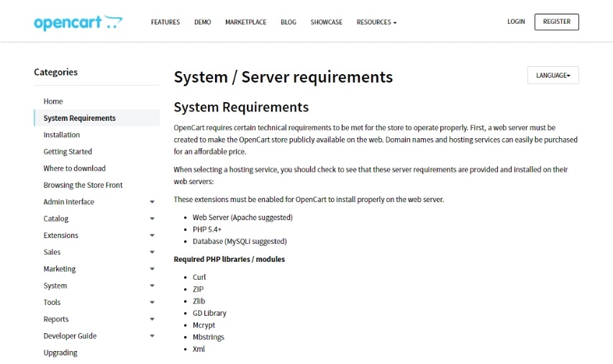
Task: Open the Language dropdown
Action: [553, 75]
